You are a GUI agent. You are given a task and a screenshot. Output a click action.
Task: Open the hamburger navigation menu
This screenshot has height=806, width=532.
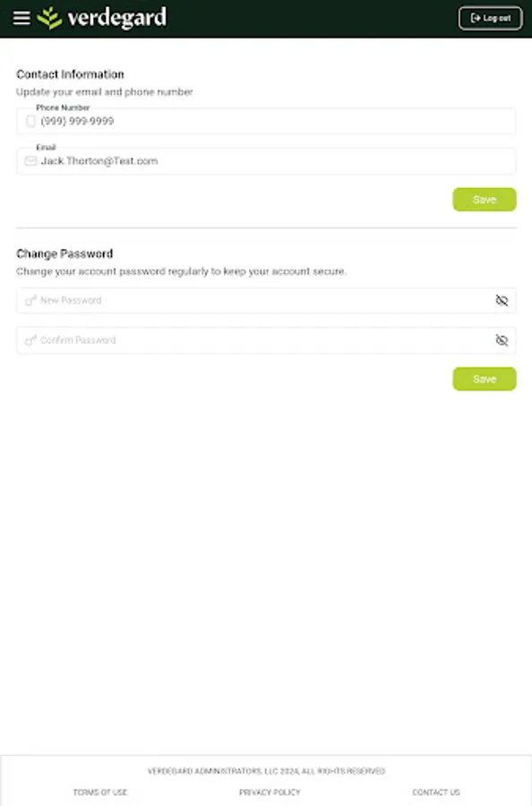point(22,17)
